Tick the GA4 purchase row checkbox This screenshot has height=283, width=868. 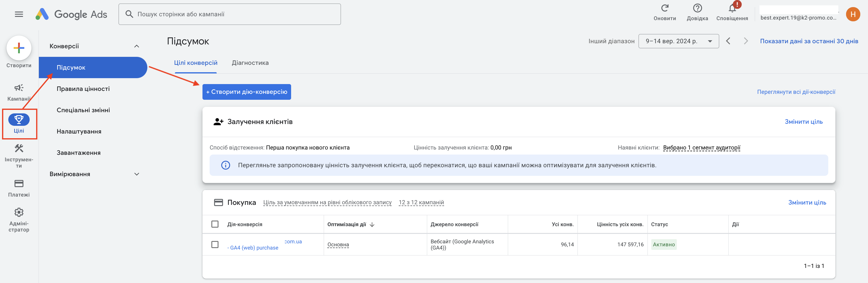(215, 244)
